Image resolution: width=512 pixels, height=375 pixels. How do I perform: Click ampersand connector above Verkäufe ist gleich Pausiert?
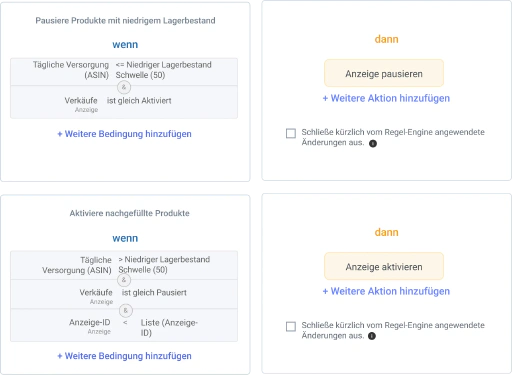(124, 280)
